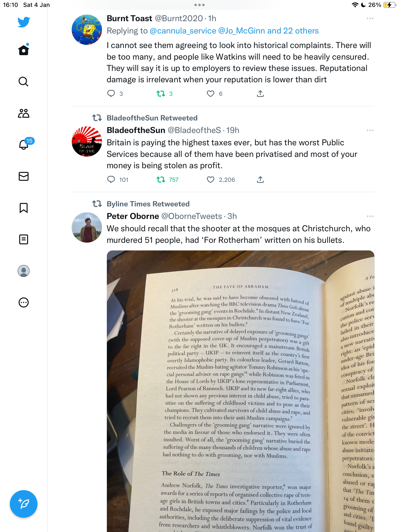Open Bookmarks icon in sidebar
The width and height of the screenshot is (399, 532).
[x=24, y=208]
